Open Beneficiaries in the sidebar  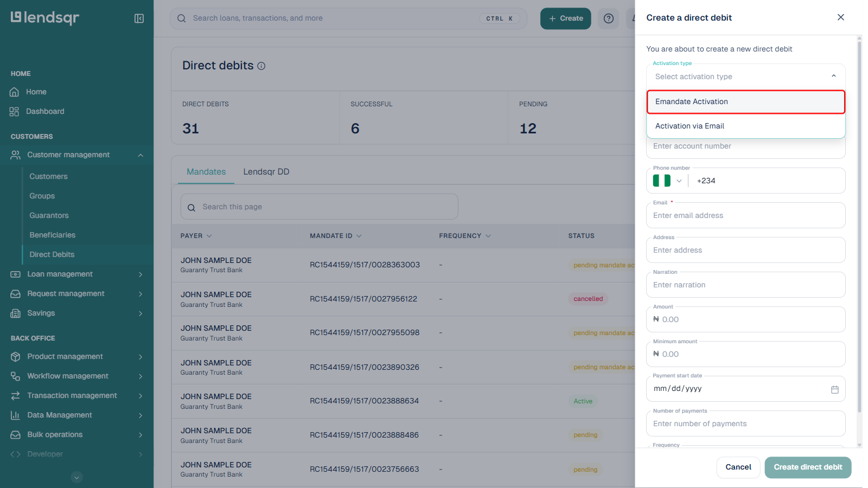pos(53,235)
